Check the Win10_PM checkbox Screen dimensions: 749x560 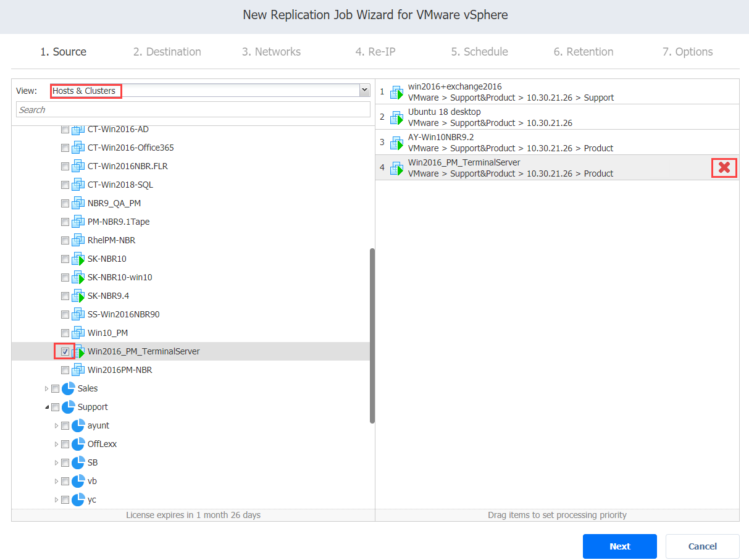coord(65,333)
